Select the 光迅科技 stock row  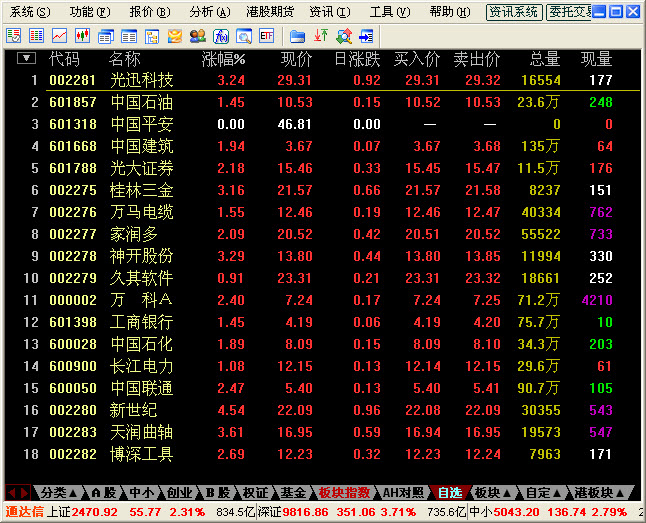coord(322,80)
